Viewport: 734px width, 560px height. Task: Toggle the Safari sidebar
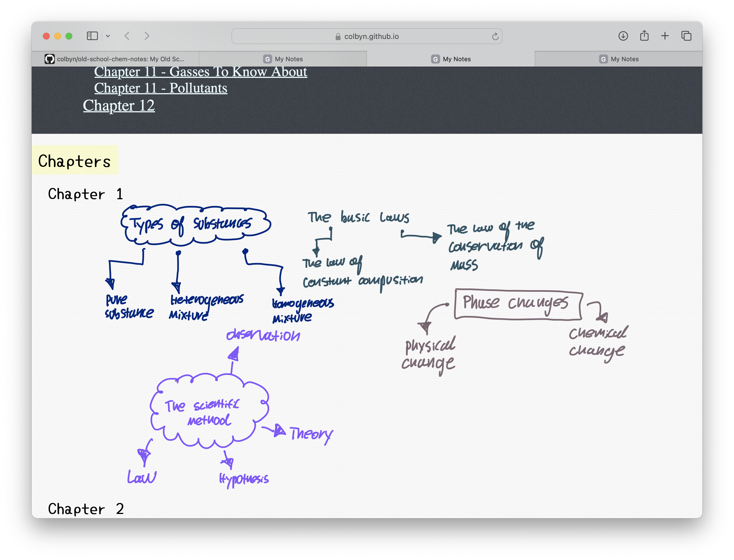92,36
